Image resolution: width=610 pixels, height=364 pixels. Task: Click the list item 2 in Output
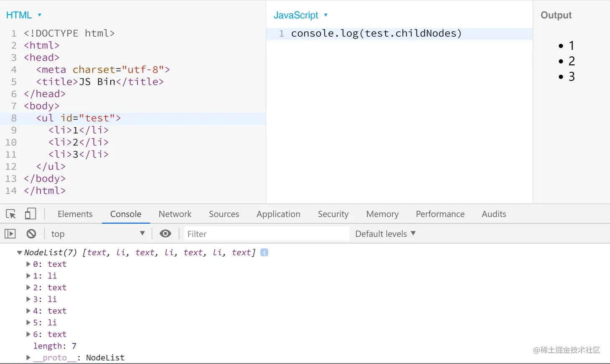click(x=572, y=61)
